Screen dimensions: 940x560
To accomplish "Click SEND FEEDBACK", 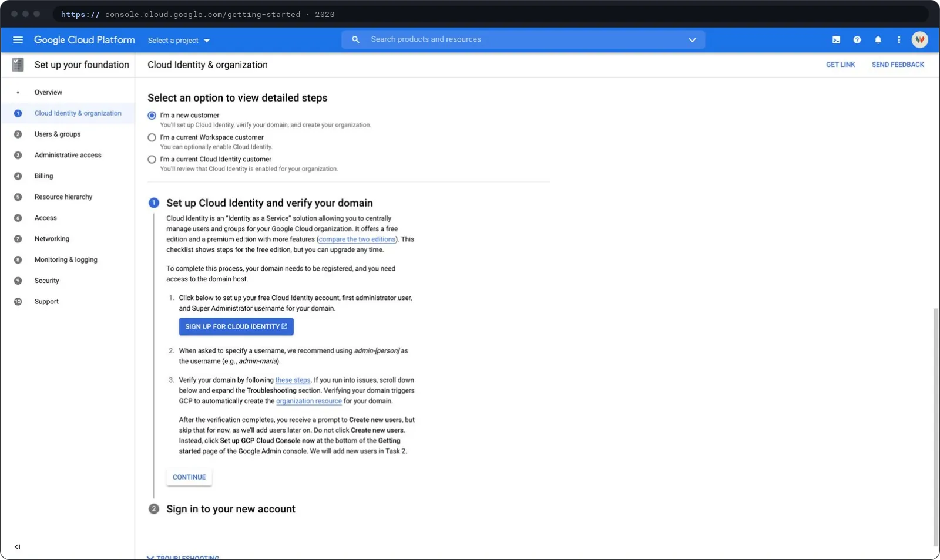I will [898, 65].
